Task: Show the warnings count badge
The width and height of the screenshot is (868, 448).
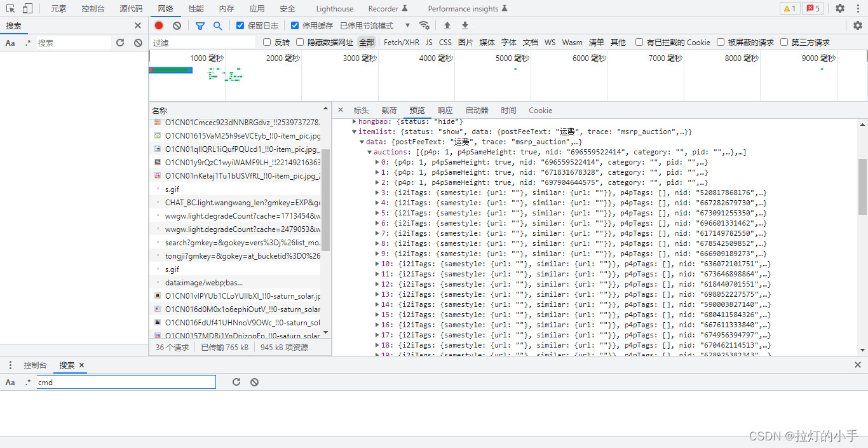Action: pos(790,8)
